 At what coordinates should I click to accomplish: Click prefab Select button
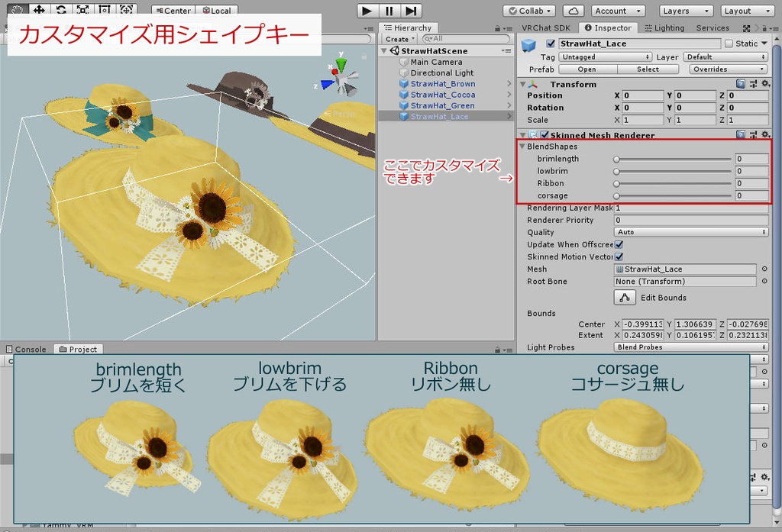(x=648, y=69)
